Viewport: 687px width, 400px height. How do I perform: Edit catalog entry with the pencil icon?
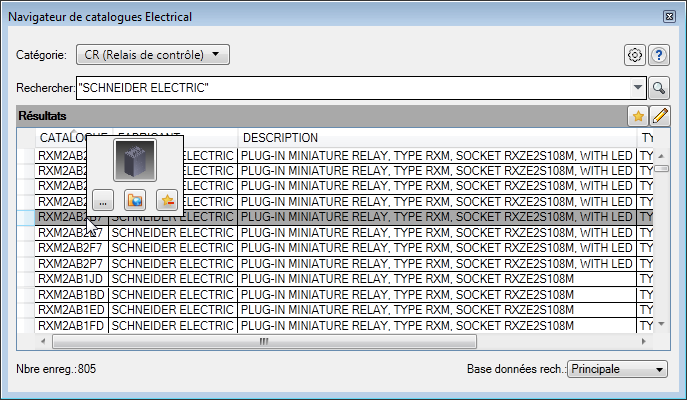coord(660,116)
